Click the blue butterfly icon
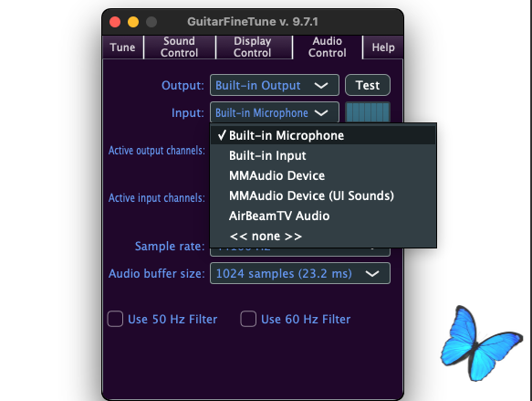532x401 pixels. [481, 343]
